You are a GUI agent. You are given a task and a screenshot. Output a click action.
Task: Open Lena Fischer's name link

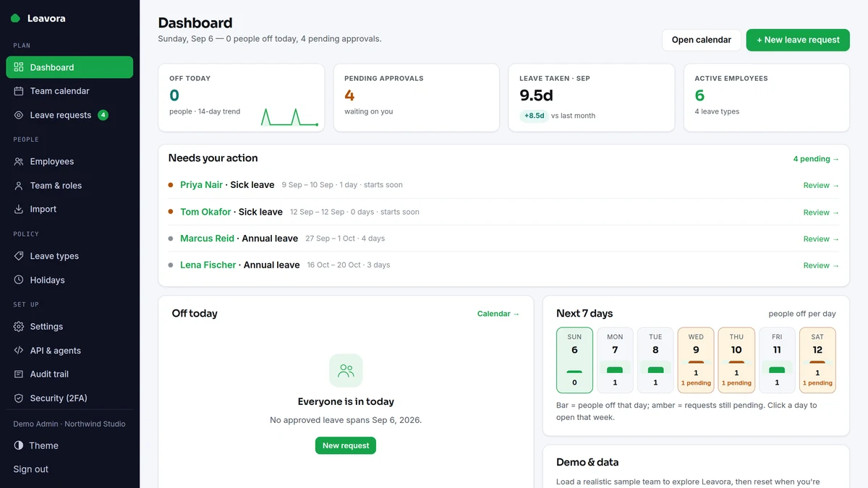tap(208, 265)
